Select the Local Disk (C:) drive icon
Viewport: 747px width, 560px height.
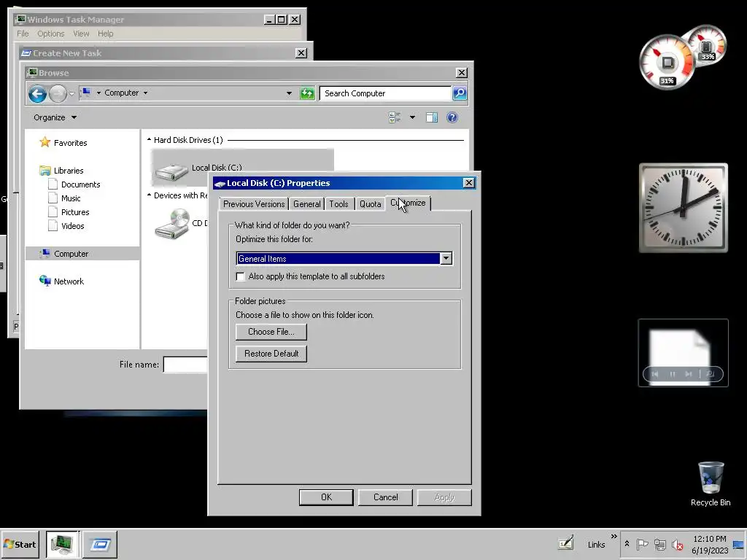171,171
